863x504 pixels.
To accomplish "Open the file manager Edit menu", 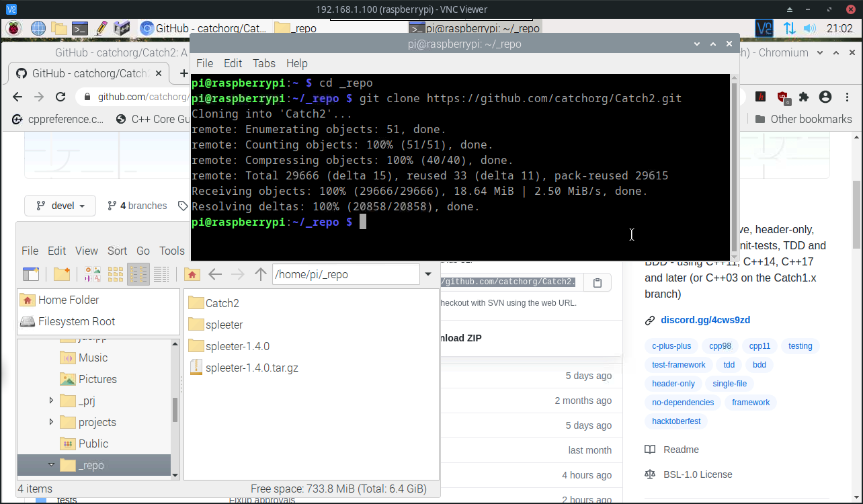I will [56, 251].
